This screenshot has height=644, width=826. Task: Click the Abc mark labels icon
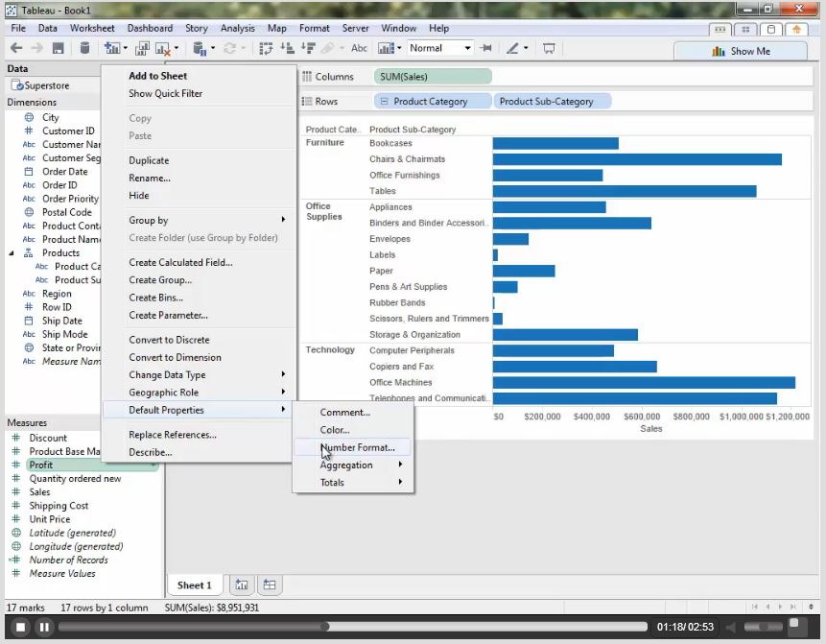[x=359, y=48]
